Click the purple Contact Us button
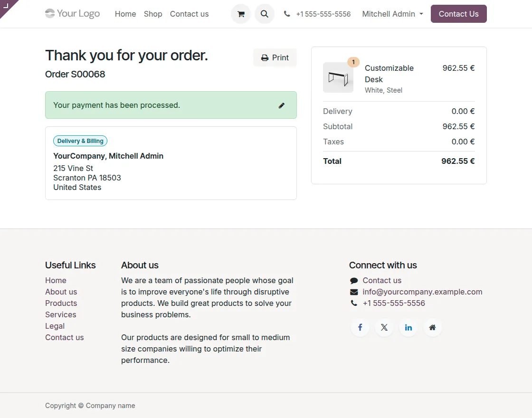Screen dimensions: 532x418 458,14
